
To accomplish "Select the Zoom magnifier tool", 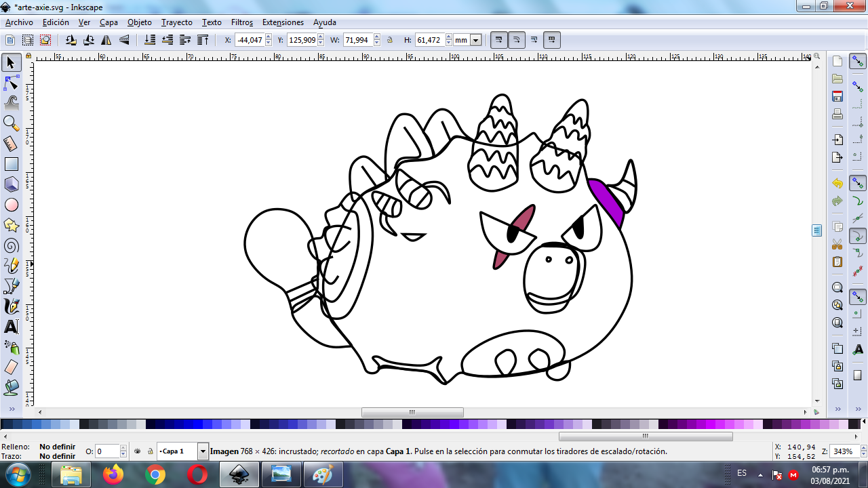I will coord(11,123).
